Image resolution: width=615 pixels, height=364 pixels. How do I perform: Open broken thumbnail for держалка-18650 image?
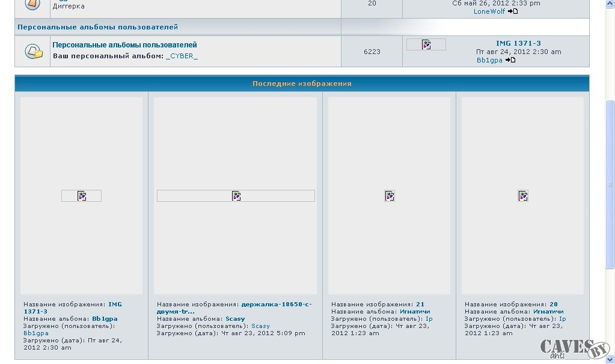tap(236, 196)
